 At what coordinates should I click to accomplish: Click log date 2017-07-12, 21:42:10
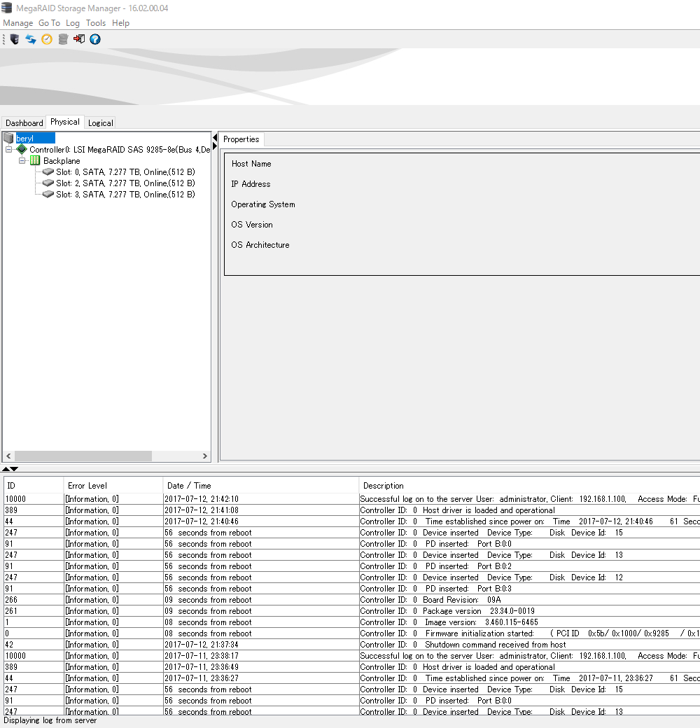pos(202,498)
